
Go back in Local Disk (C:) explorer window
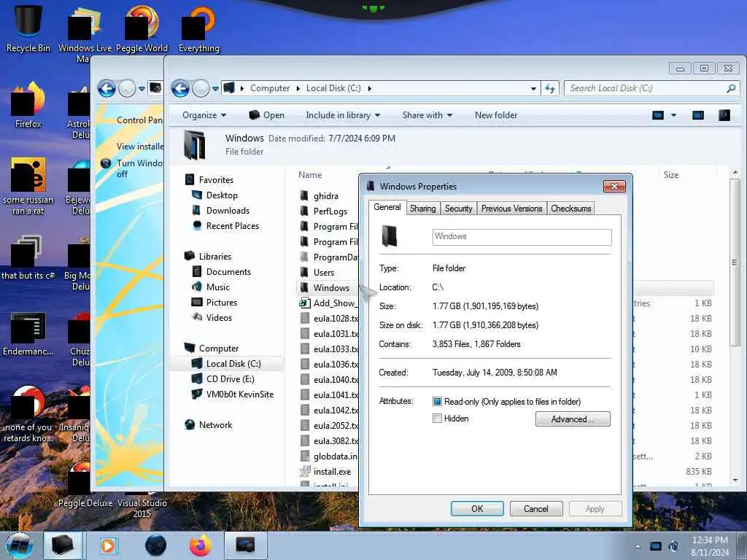pyautogui.click(x=181, y=88)
